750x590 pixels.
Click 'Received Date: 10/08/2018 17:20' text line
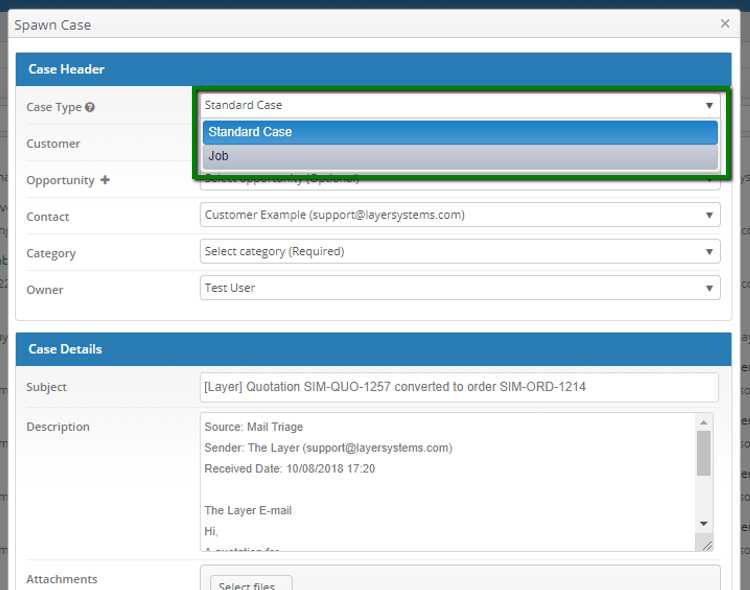point(290,468)
